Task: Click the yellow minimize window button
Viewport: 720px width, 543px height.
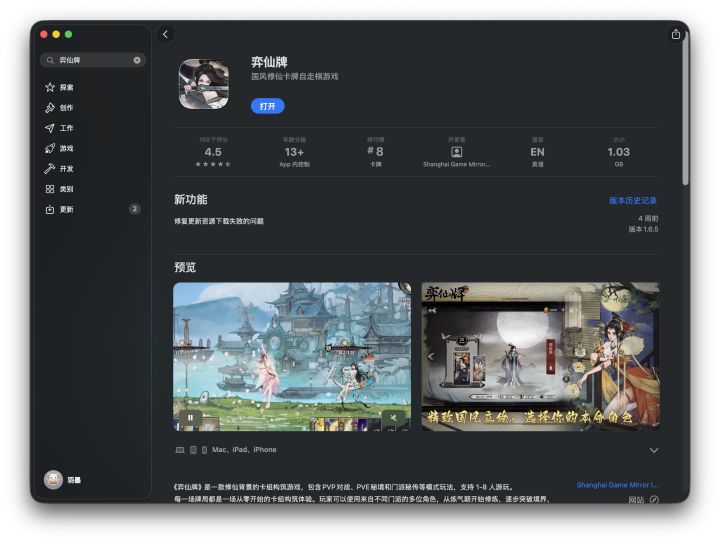Action: (56, 34)
